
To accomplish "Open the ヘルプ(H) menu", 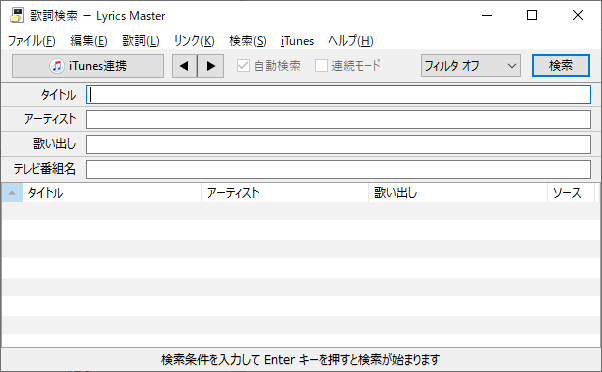I will point(351,41).
